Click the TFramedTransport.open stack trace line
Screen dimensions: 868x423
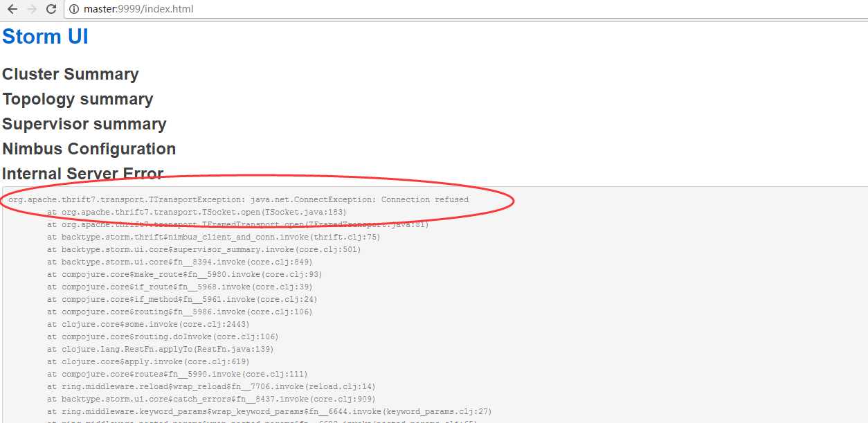tap(238, 224)
